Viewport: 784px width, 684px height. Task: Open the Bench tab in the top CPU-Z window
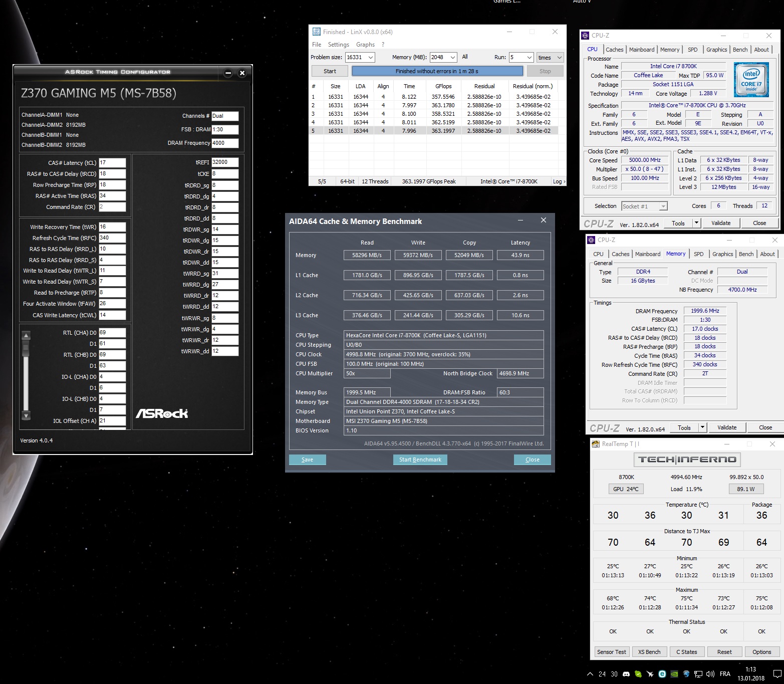coord(740,50)
